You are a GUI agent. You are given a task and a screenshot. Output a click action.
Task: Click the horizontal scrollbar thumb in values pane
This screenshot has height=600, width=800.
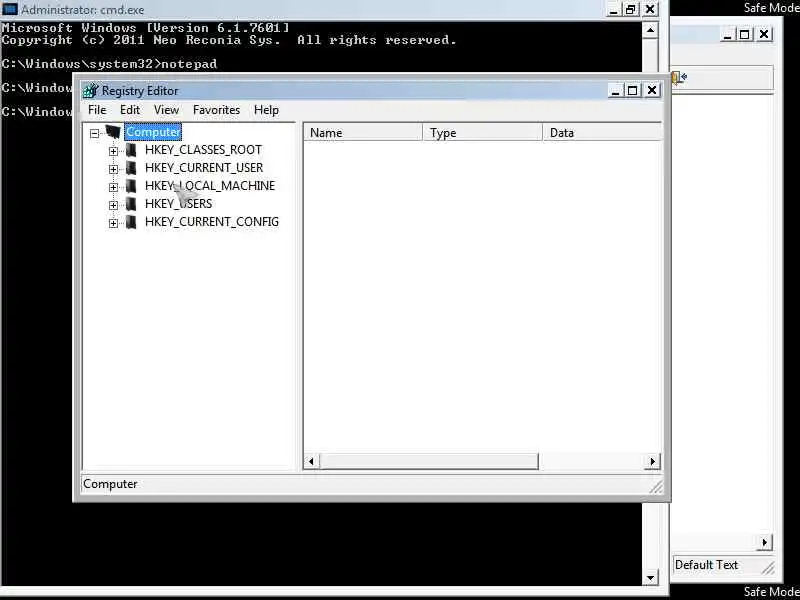tap(429, 462)
